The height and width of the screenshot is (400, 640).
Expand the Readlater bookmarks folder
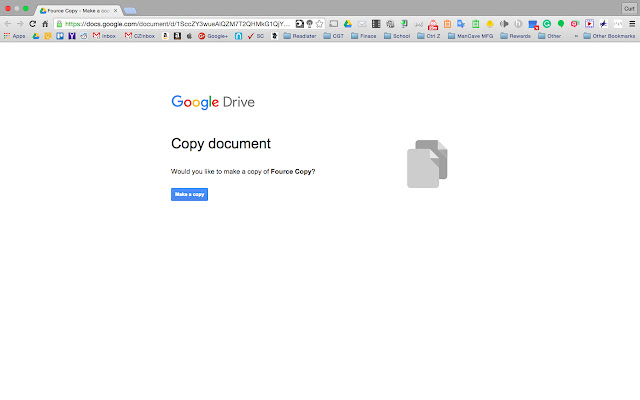pos(300,36)
